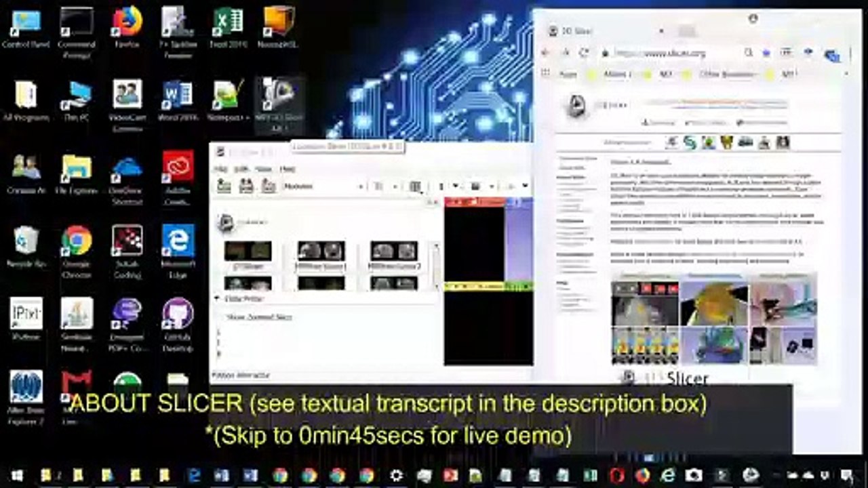The width and height of the screenshot is (868, 488).
Task: Go back in the browser window
Action: click(x=547, y=53)
